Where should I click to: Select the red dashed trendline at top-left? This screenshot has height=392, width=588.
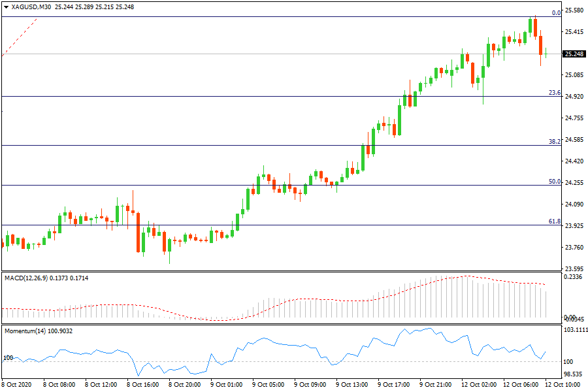pyautogui.click(x=20, y=37)
